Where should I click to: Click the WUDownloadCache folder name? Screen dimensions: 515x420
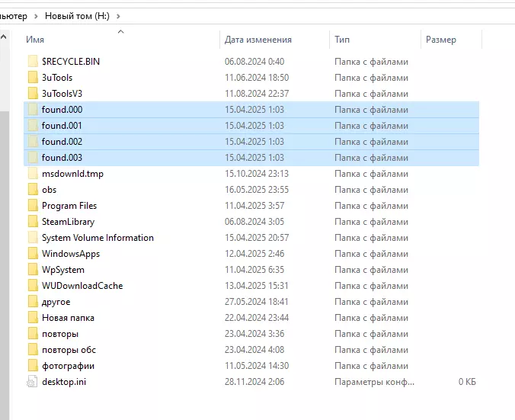click(82, 286)
